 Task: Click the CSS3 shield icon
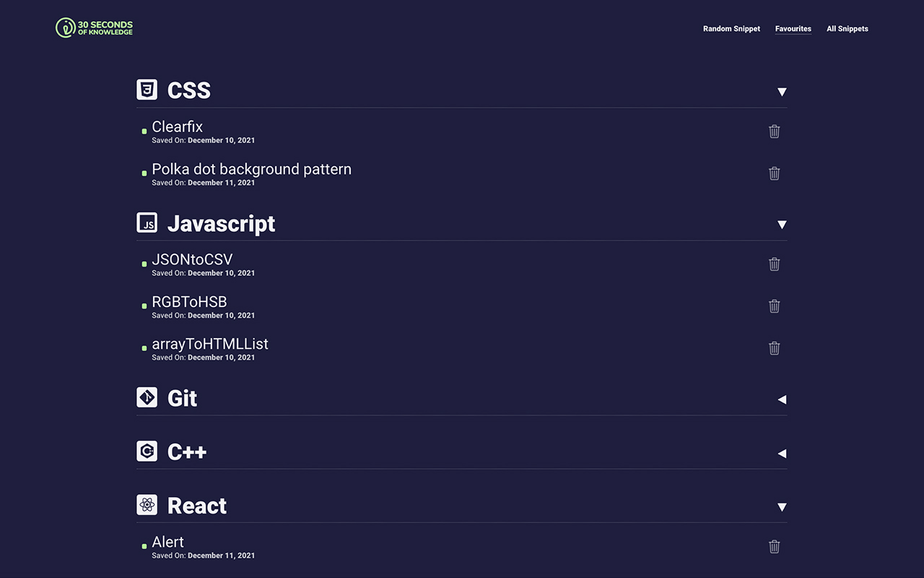click(x=147, y=90)
